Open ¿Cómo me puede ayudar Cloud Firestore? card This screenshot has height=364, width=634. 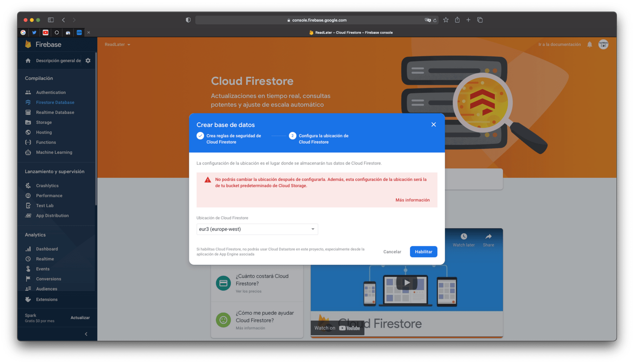(257, 320)
